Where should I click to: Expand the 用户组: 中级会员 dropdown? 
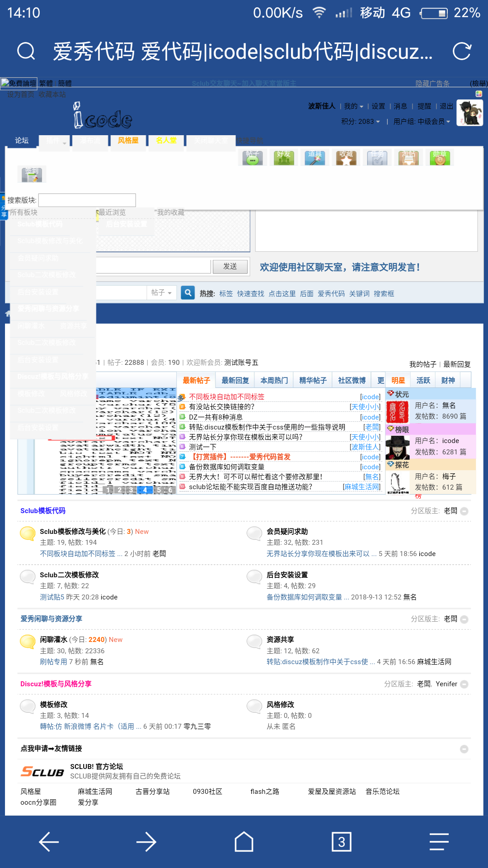pyautogui.click(x=422, y=122)
